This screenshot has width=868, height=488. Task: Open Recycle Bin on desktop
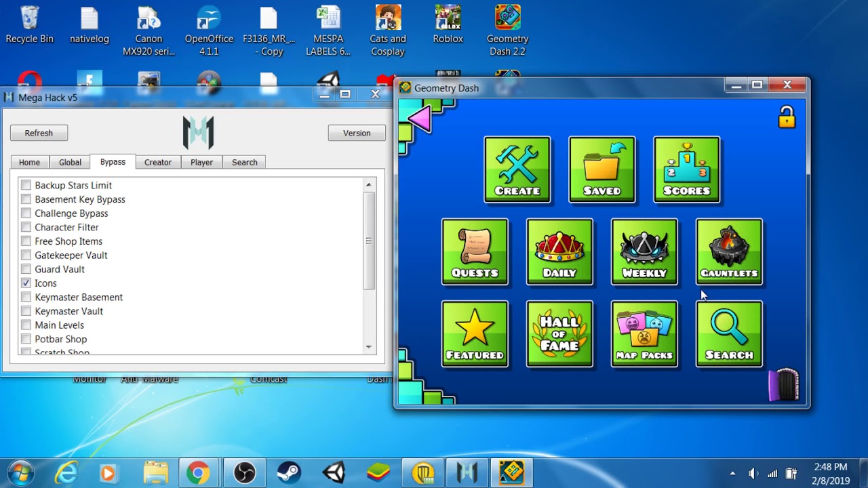(29, 25)
